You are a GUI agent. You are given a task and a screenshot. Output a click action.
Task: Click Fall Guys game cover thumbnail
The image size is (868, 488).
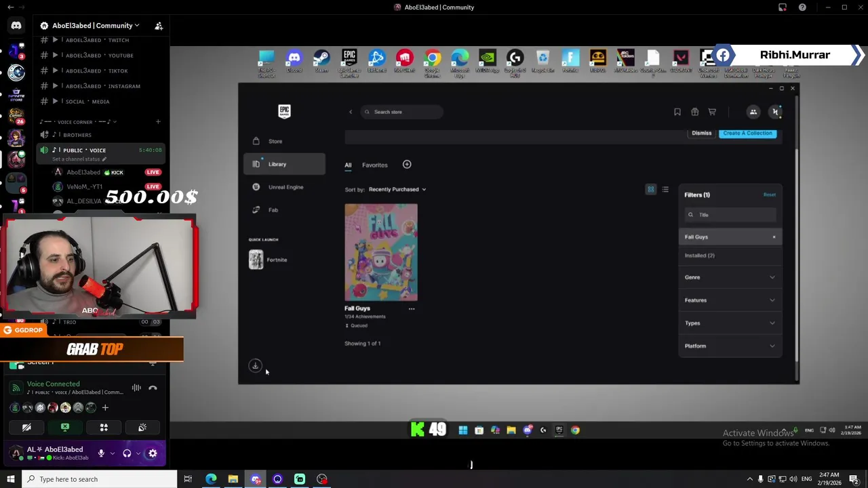tap(381, 252)
